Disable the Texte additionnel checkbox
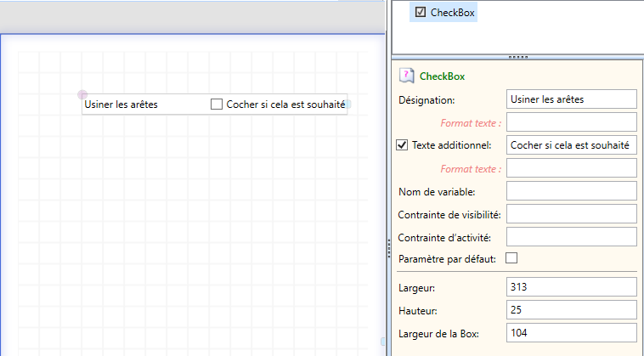 402,145
